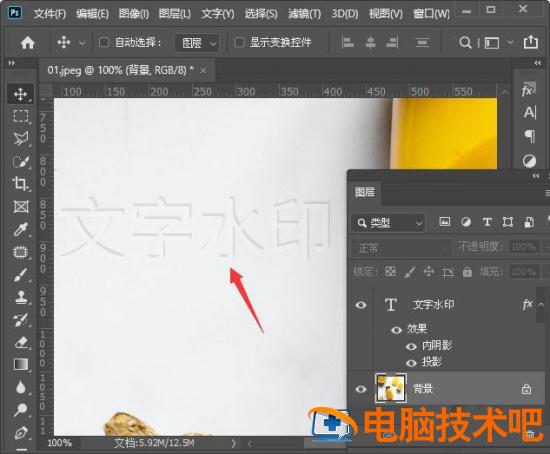Select the Quick Selection tool
Viewport: 550px width, 454px height.
pos(21,161)
